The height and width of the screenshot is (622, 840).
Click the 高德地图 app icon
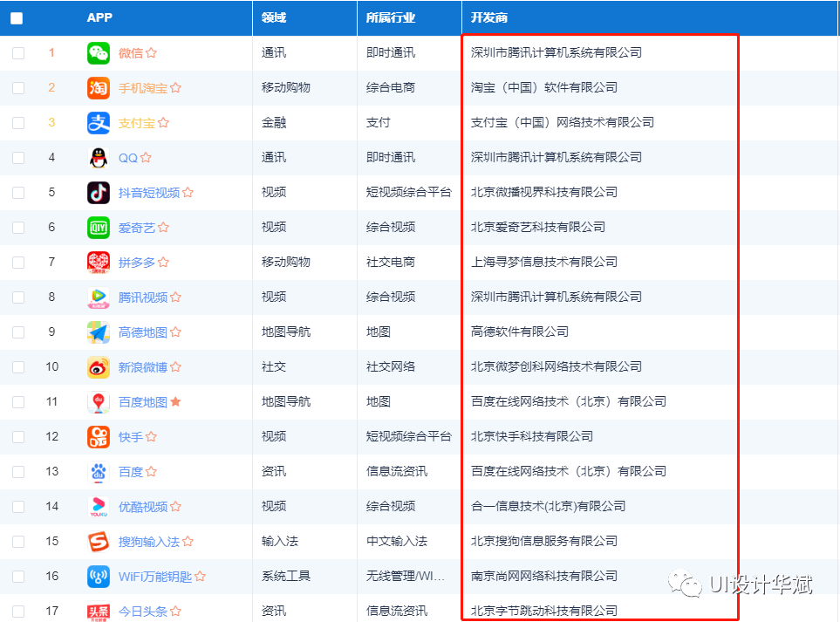(x=99, y=332)
